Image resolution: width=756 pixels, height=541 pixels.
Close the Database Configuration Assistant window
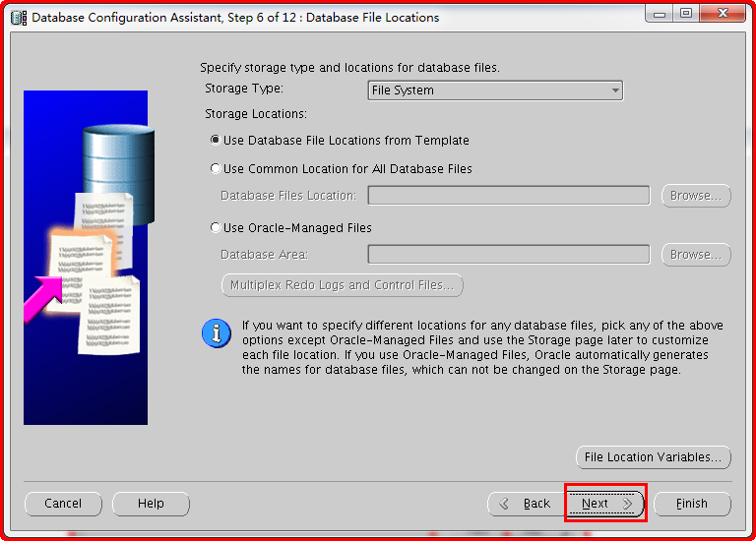(x=723, y=14)
